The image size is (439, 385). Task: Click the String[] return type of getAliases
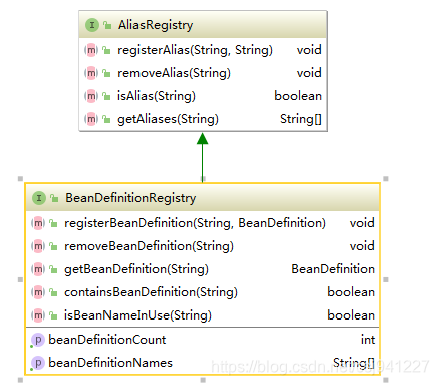pyautogui.click(x=301, y=119)
